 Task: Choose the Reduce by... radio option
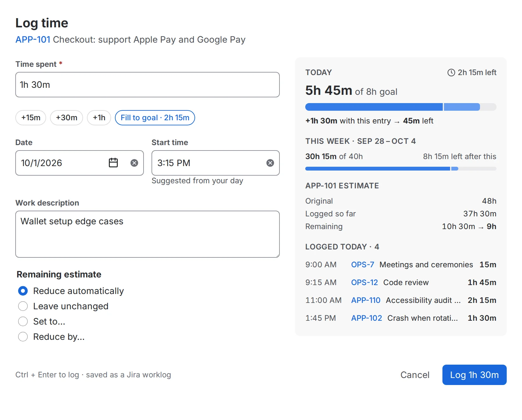click(23, 337)
